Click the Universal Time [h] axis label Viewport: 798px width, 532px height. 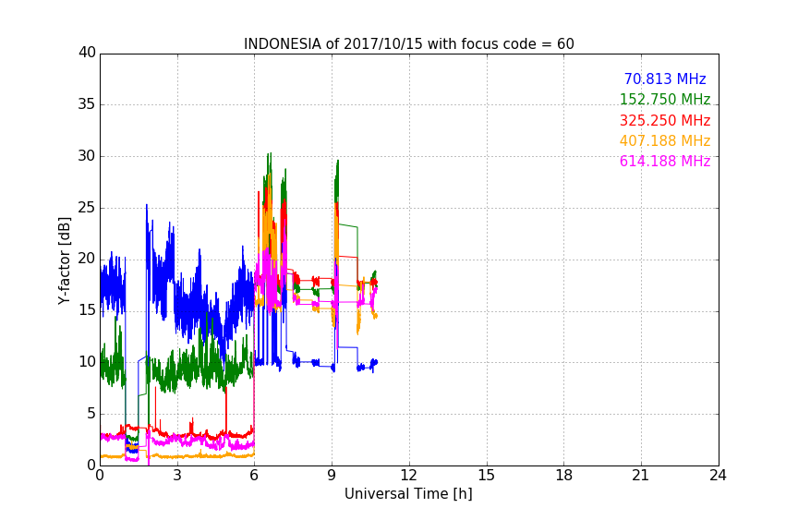(x=408, y=494)
